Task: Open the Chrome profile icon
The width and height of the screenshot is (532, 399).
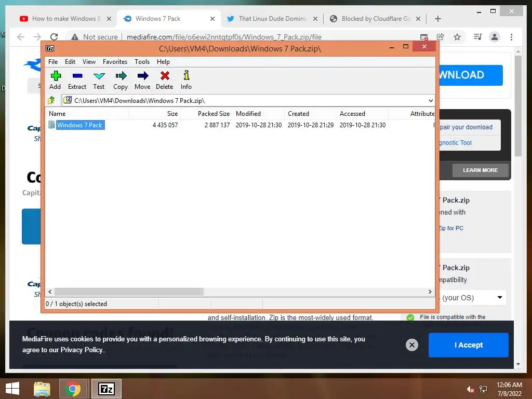Action: click(x=495, y=37)
